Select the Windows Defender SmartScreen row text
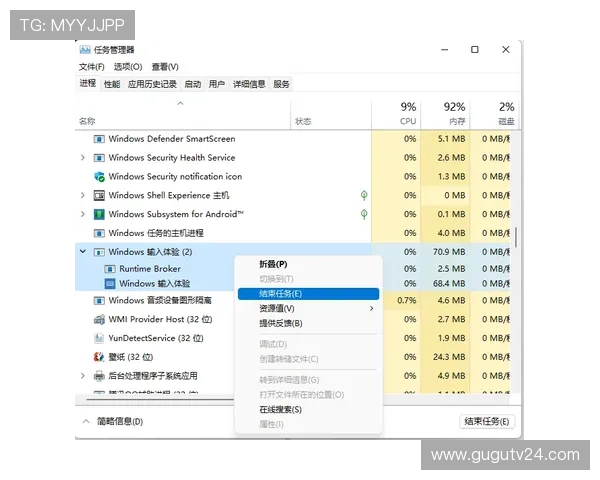 click(172, 139)
